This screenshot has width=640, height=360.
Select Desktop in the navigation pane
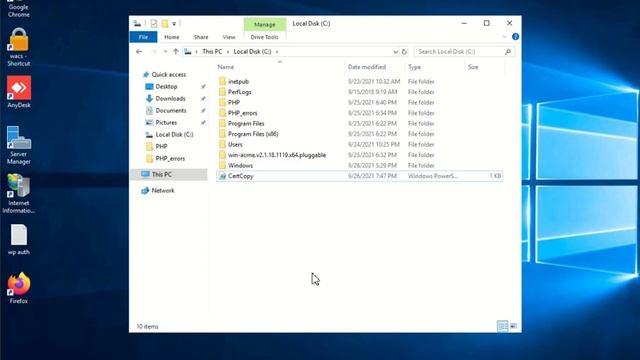pyautogui.click(x=166, y=87)
